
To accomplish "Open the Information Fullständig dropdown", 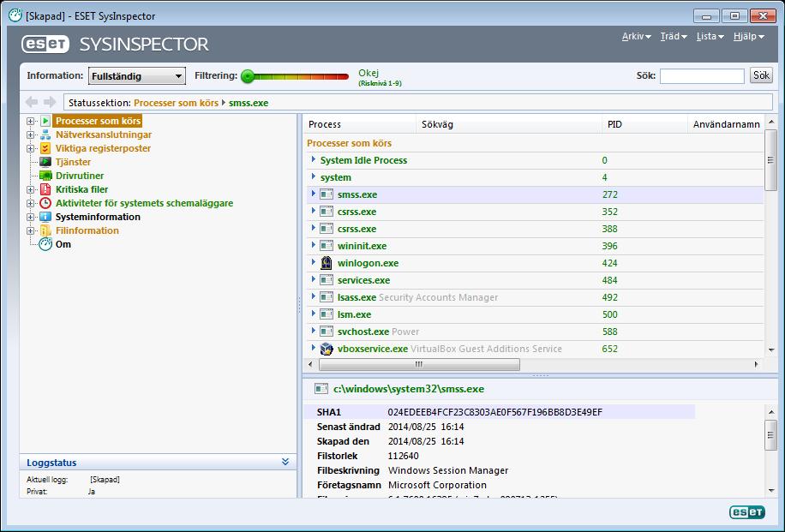I will pyautogui.click(x=136, y=76).
